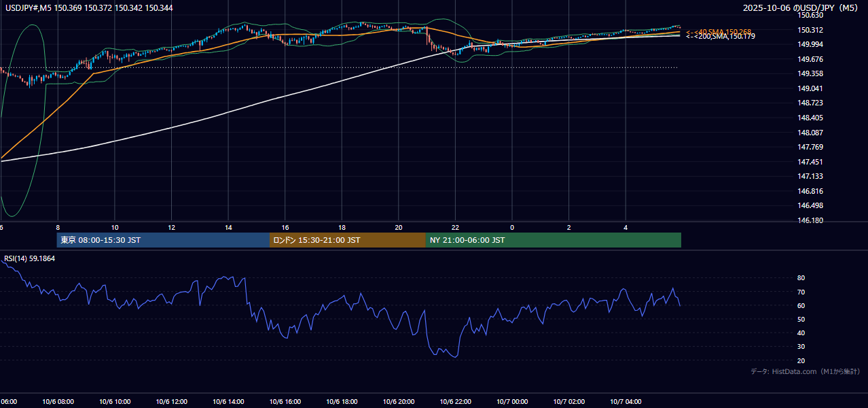Click RSI axis level 40

(801, 333)
